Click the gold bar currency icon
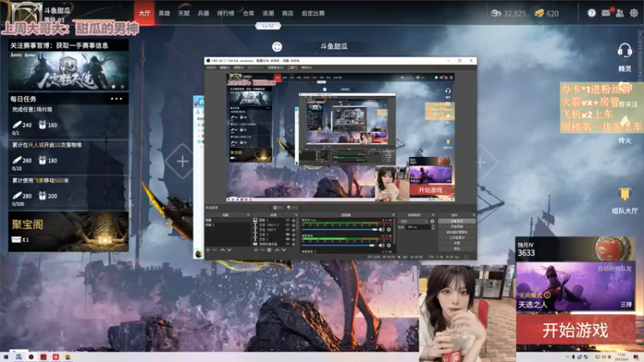Screen dimensions: 644x362 (539, 13)
